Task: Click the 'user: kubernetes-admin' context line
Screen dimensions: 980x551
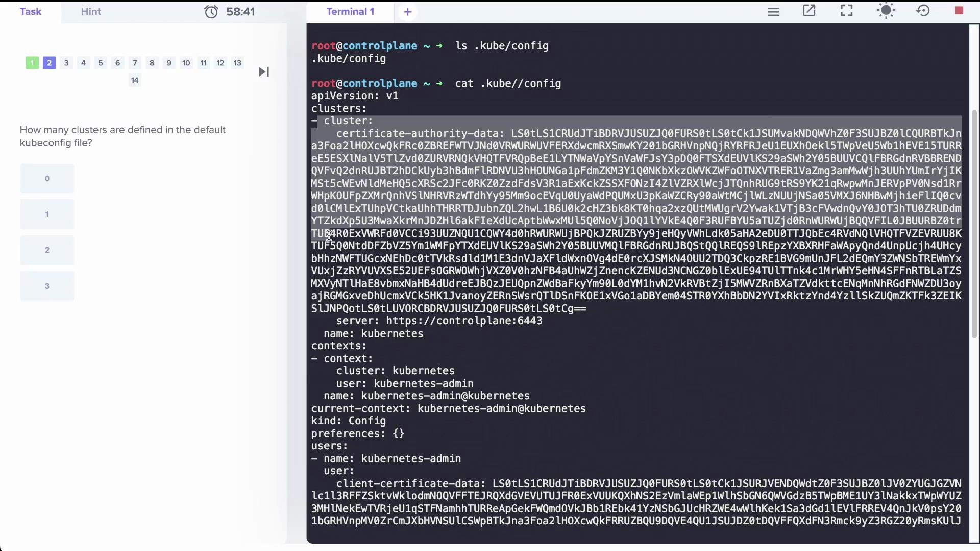Action: tap(405, 384)
